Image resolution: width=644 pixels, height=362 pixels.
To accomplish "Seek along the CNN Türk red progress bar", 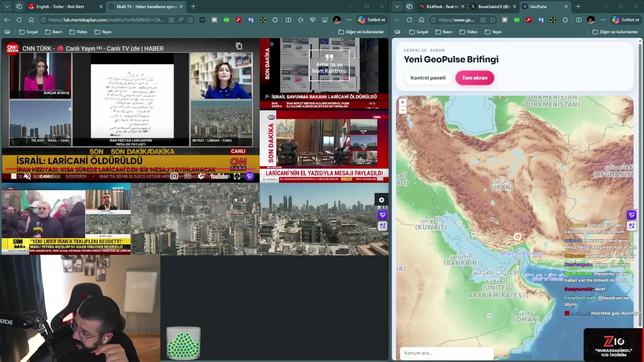I will point(131,170).
